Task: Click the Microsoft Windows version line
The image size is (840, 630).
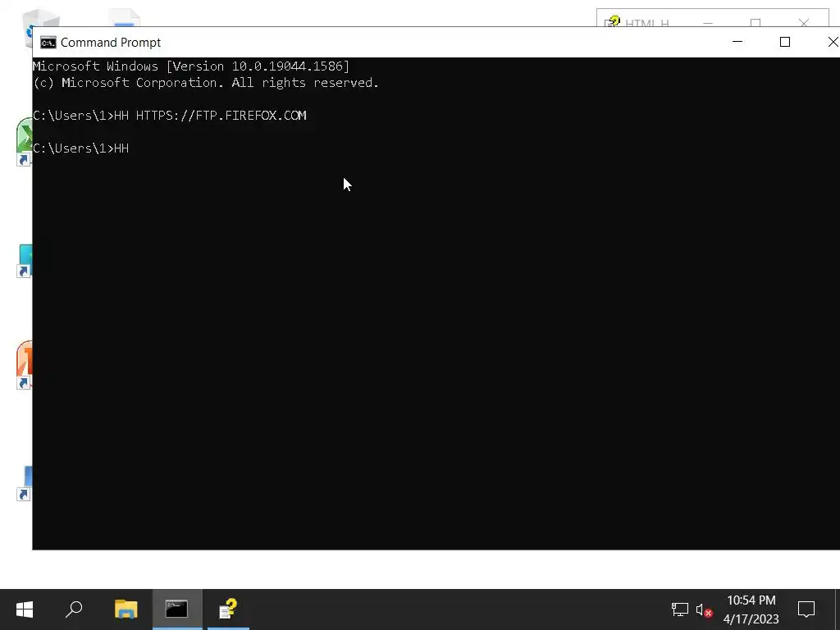Action: point(190,66)
